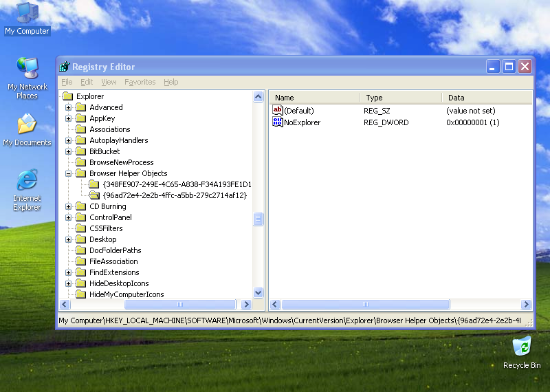Expand the AppKey key

(68, 118)
